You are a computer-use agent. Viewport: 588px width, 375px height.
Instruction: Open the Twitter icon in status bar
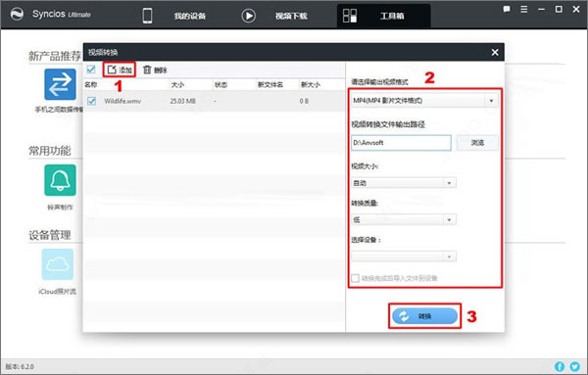click(x=574, y=366)
